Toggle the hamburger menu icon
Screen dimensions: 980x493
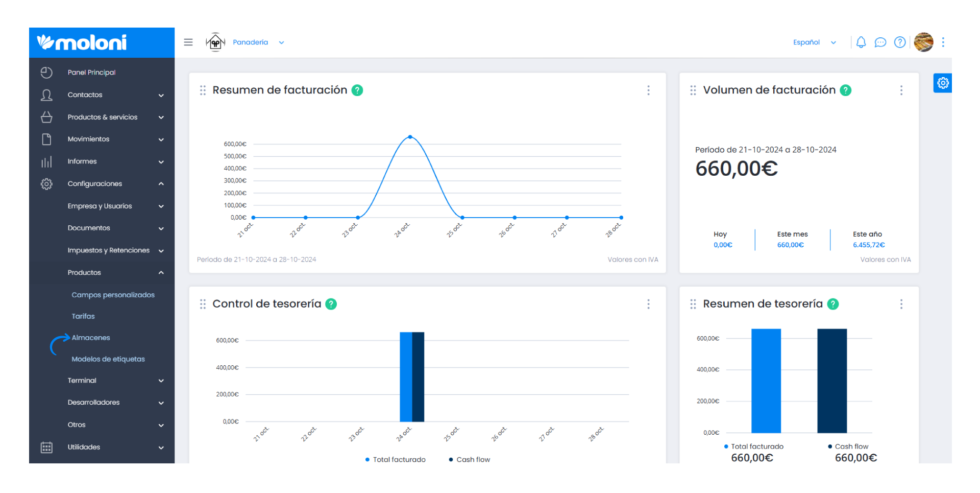(x=188, y=42)
